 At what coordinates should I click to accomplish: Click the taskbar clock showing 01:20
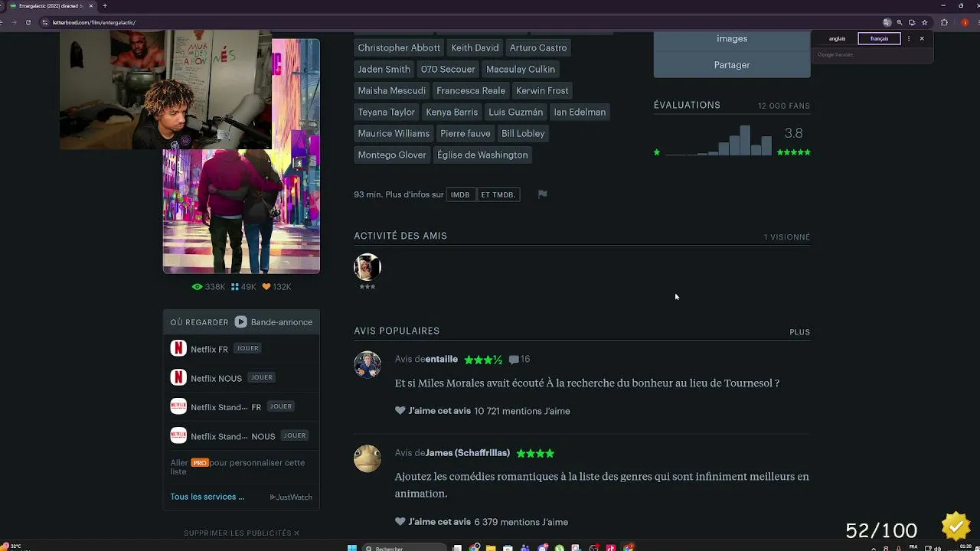tap(966, 547)
